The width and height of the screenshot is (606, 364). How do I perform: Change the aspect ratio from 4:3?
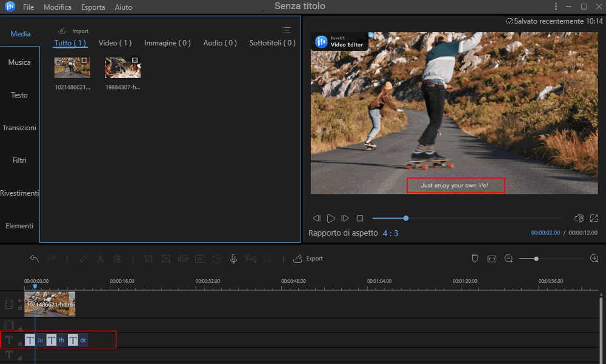[391, 233]
